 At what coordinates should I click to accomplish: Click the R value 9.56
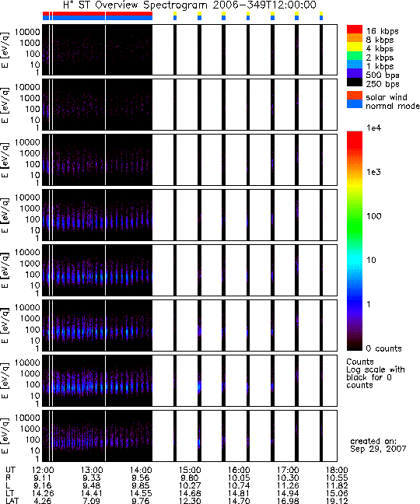pyautogui.click(x=141, y=478)
